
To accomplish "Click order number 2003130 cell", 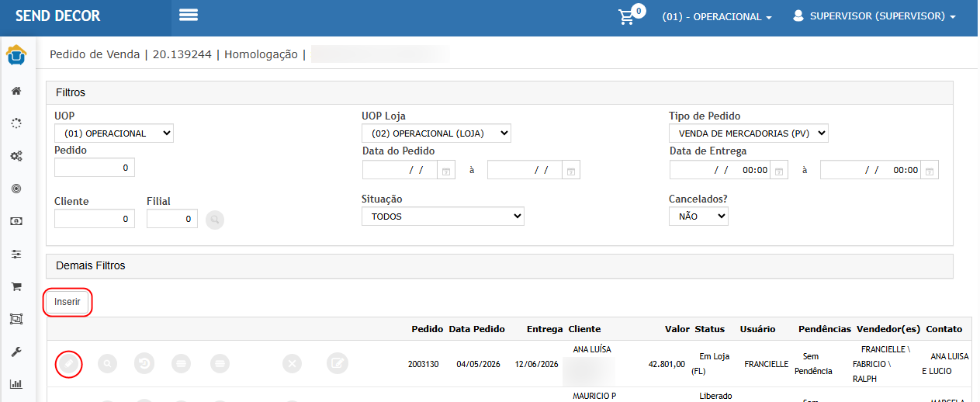I will [424, 364].
